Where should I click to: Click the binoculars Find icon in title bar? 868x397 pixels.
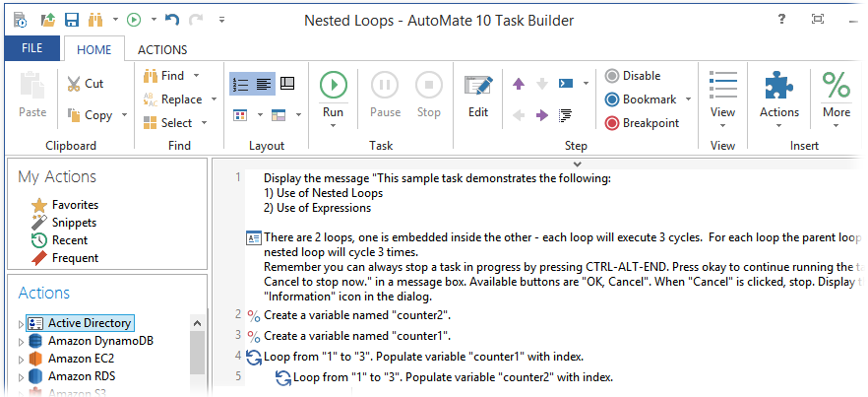[x=95, y=21]
